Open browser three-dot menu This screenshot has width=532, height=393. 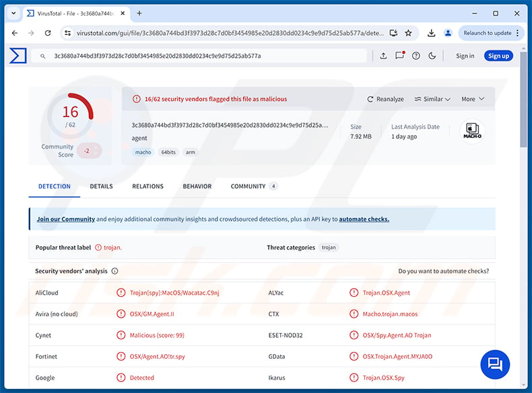[x=517, y=33]
